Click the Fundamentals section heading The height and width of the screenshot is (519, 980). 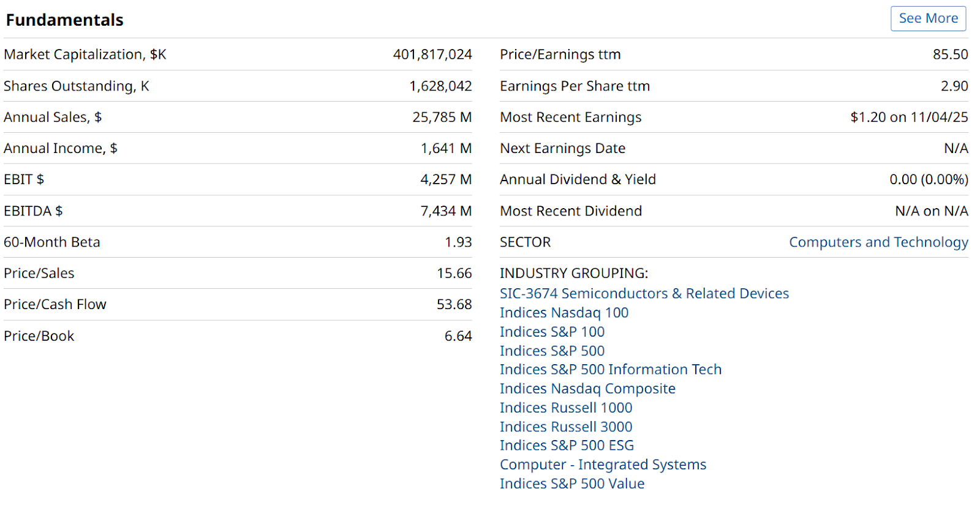65,20
